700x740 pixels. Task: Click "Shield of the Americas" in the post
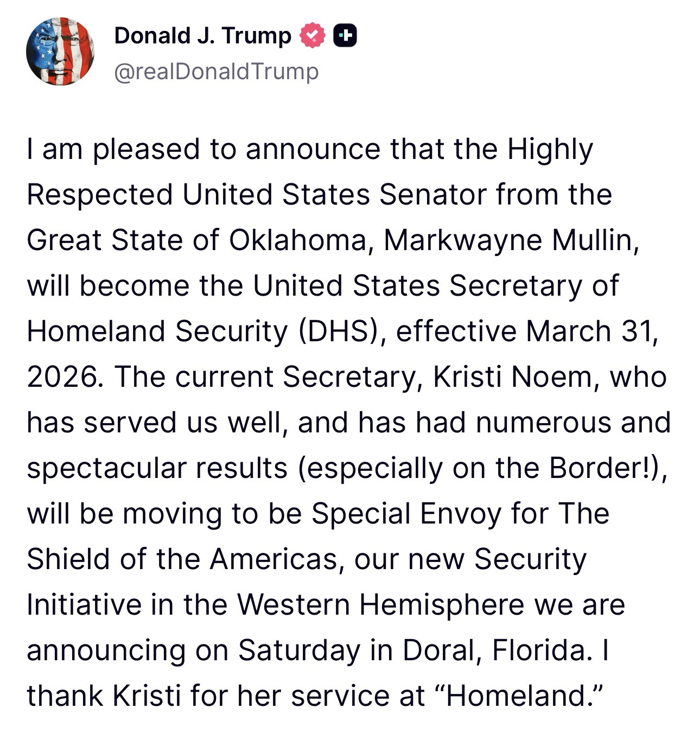(x=182, y=559)
